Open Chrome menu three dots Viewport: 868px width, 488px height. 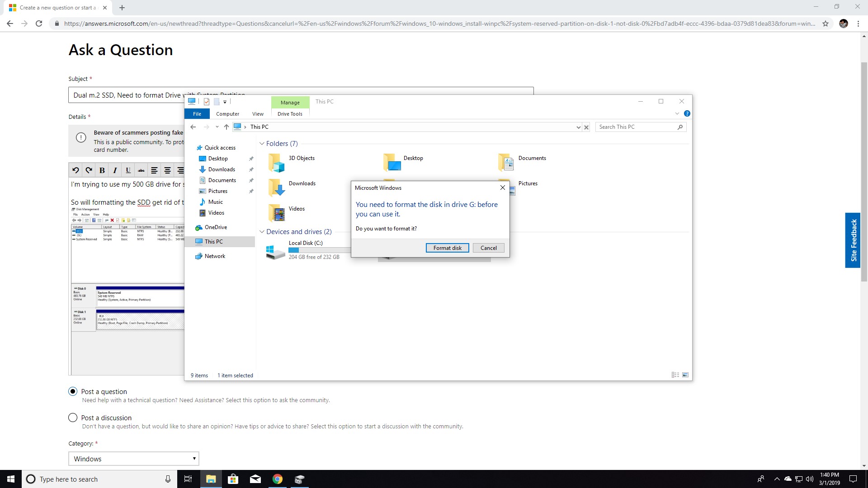858,23
